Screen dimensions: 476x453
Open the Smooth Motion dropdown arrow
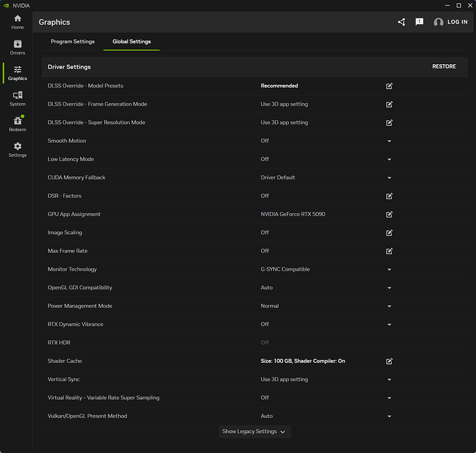[x=389, y=141]
